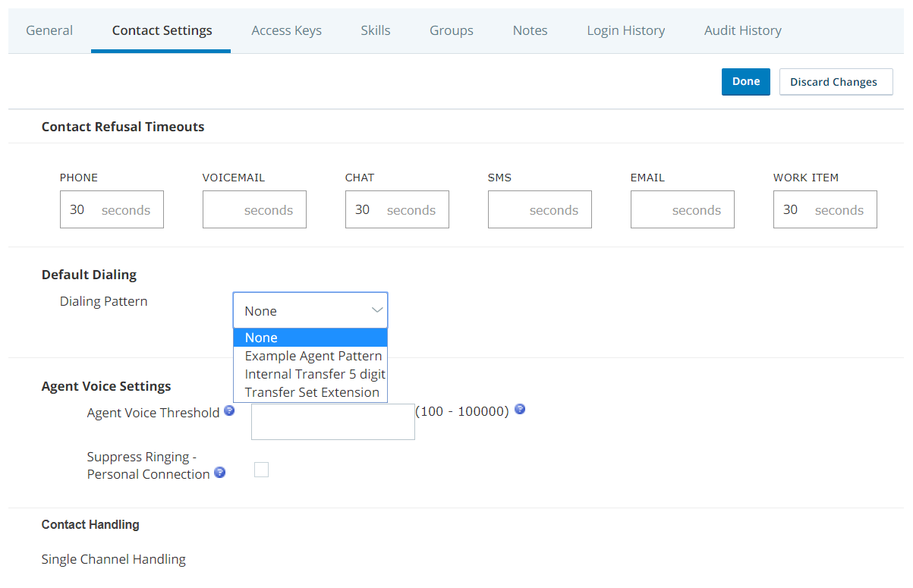
Task: Open the Skills tab
Action: coord(376,30)
